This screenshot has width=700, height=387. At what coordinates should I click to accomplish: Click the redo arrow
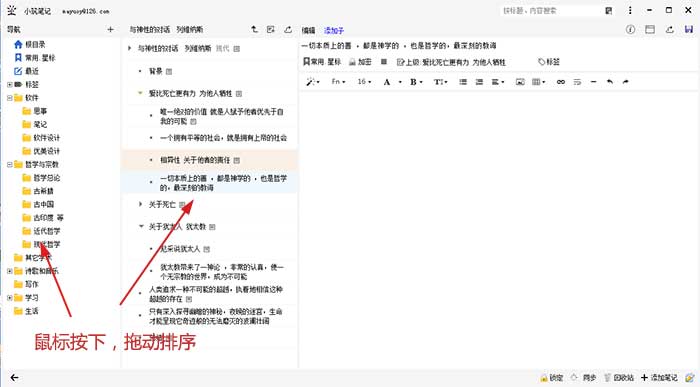point(625,82)
